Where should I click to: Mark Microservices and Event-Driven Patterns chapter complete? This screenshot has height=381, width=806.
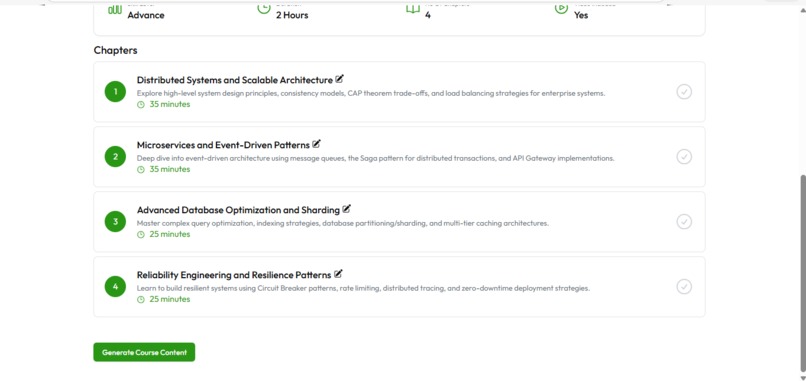(x=684, y=156)
